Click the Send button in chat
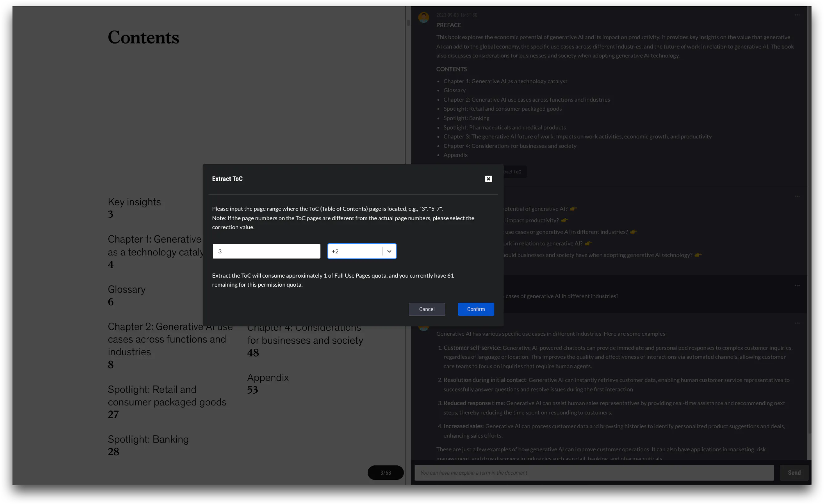The height and width of the screenshot is (504, 824). (x=794, y=472)
